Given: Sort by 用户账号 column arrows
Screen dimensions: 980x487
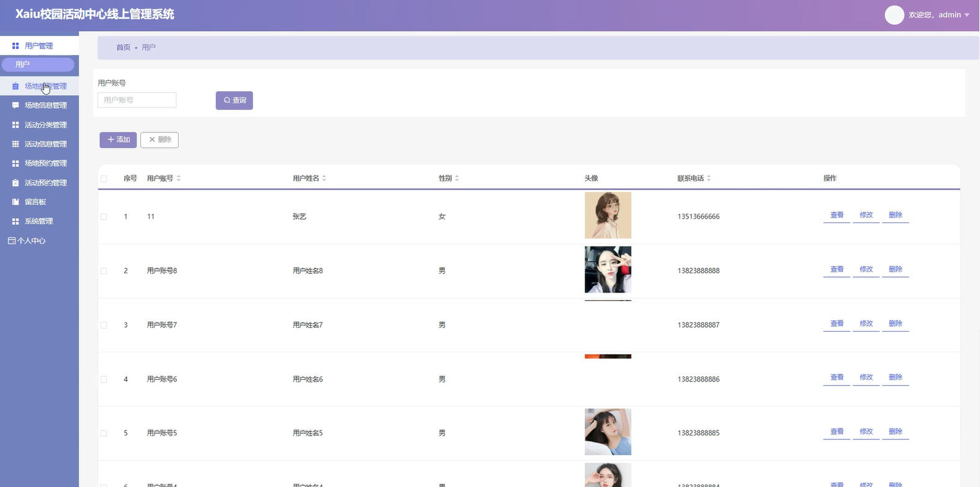Looking at the screenshot, I should pyautogui.click(x=179, y=178).
